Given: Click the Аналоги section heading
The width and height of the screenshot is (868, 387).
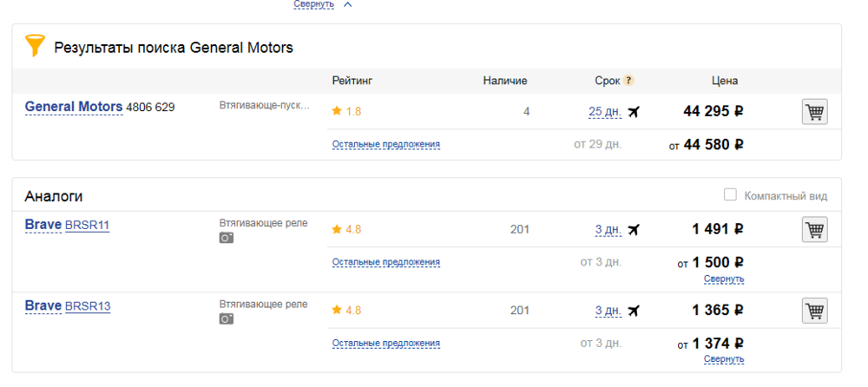Looking at the screenshot, I should [54, 196].
